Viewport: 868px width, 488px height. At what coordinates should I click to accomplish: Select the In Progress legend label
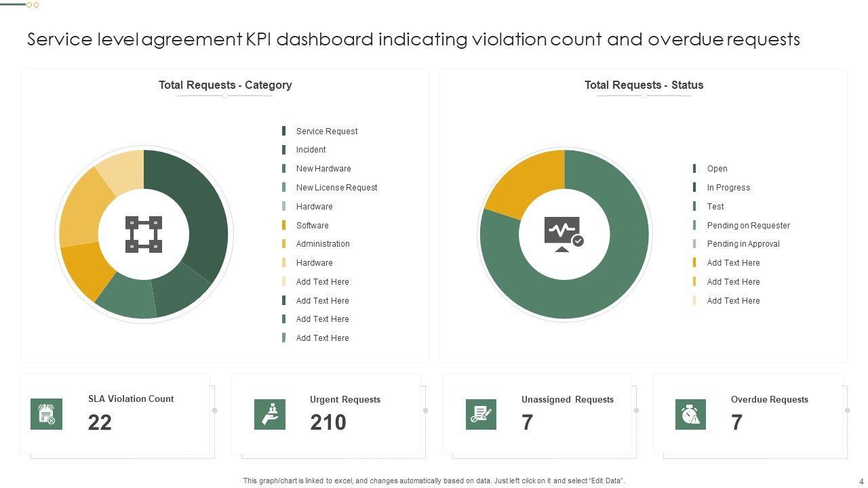tap(728, 188)
